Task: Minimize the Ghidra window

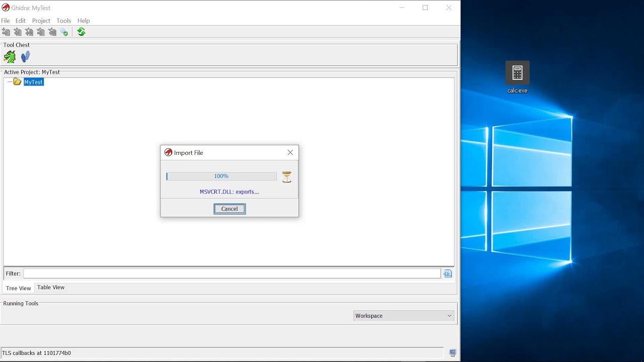Action: tap(402, 8)
